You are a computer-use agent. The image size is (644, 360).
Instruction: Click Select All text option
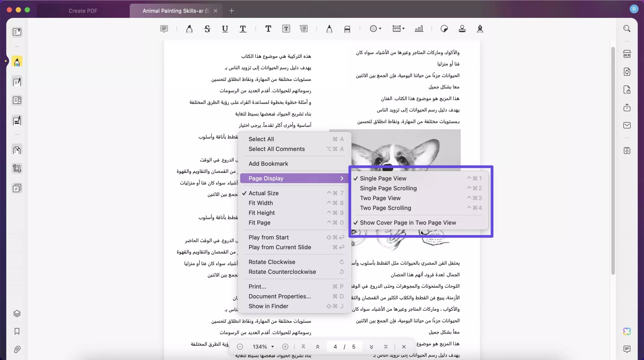click(x=261, y=139)
